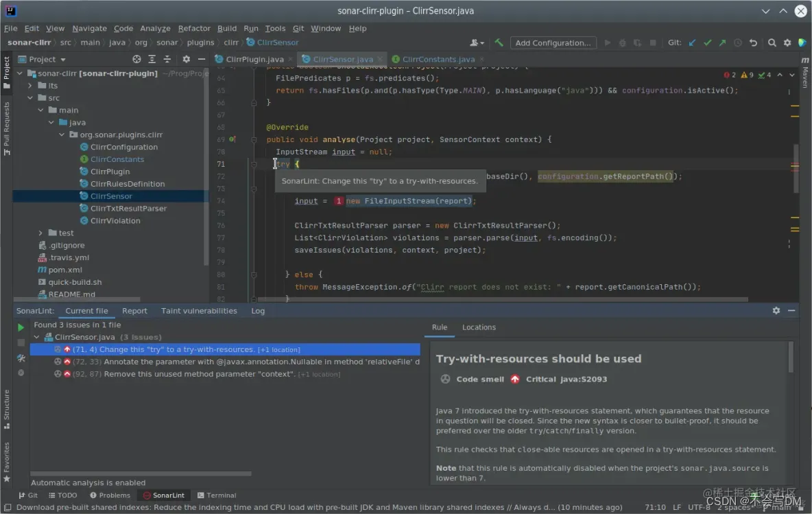Click the Git update project arrow icon
This screenshot has width=812, height=514.
pyautogui.click(x=693, y=43)
